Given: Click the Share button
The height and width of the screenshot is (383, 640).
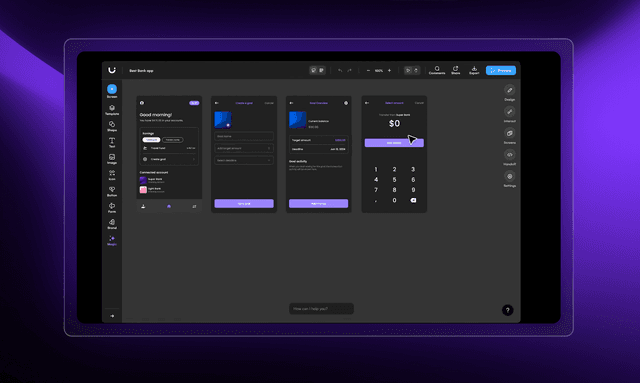Looking at the screenshot, I should coord(456,70).
